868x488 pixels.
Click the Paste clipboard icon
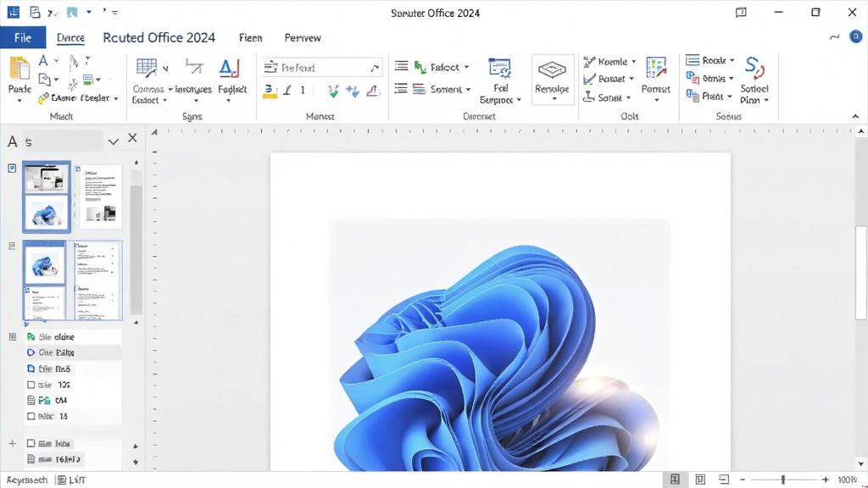[20, 69]
